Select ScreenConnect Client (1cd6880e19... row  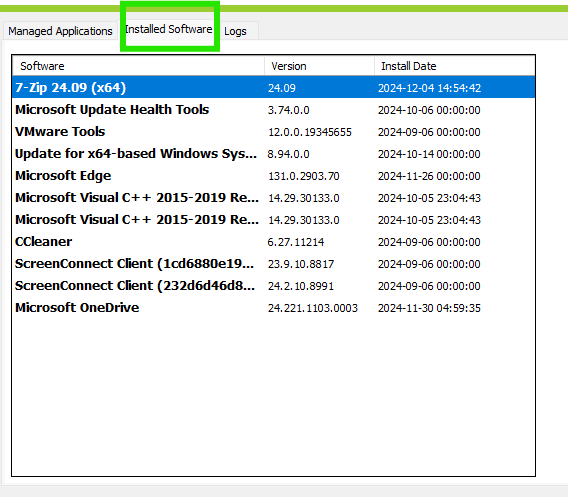coord(273,264)
